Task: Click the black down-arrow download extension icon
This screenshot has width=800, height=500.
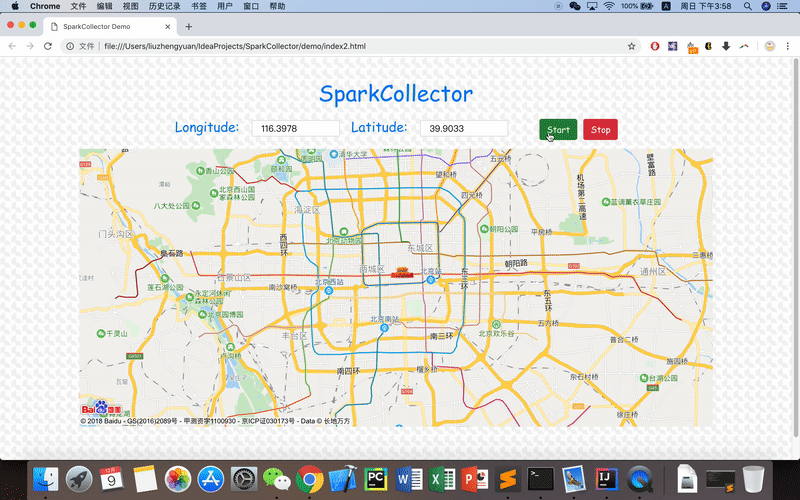Action: 726,46
